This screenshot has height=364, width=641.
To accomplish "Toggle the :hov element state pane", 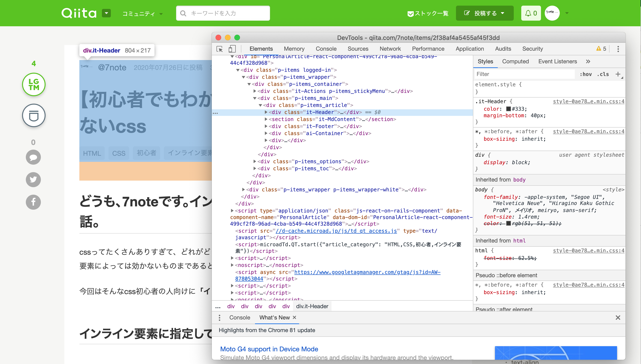I will click(586, 74).
